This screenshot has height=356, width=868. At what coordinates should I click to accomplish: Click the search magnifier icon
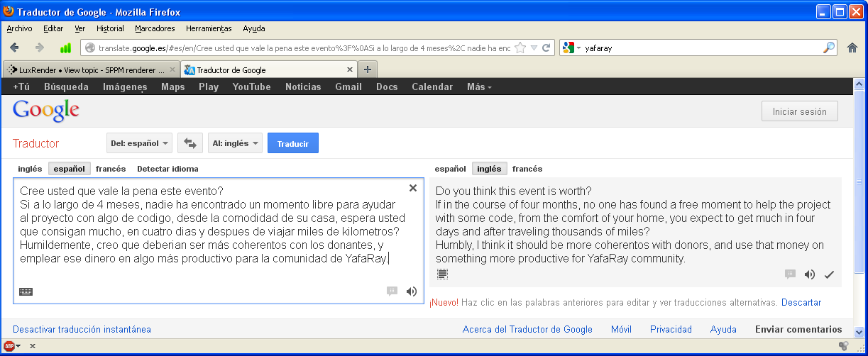pyautogui.click(x=829, y=48)
